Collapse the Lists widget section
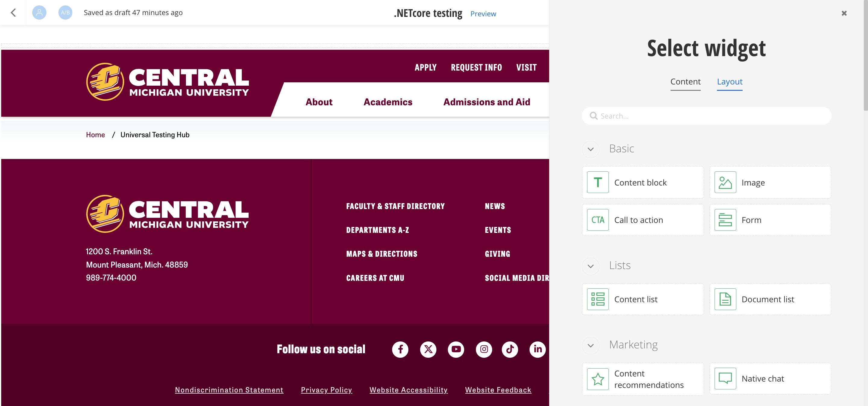The image size is (868, 406). (x=590, y=266)
